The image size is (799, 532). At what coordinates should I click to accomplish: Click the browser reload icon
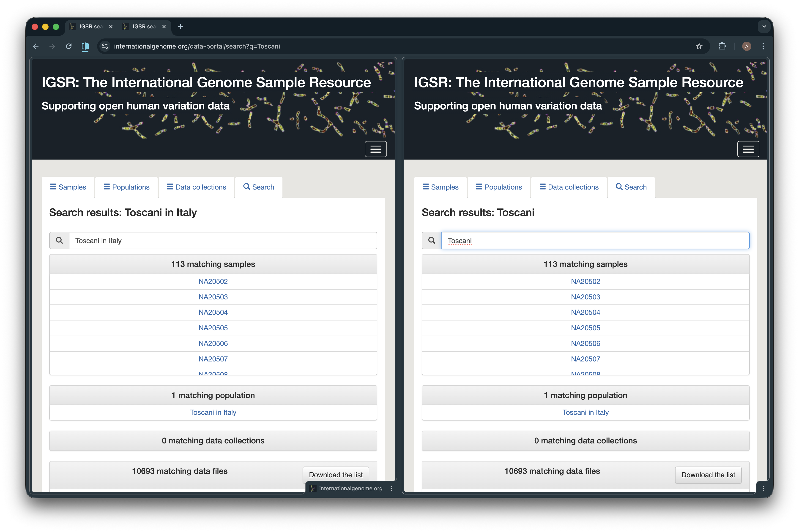(x=69, y=46)
